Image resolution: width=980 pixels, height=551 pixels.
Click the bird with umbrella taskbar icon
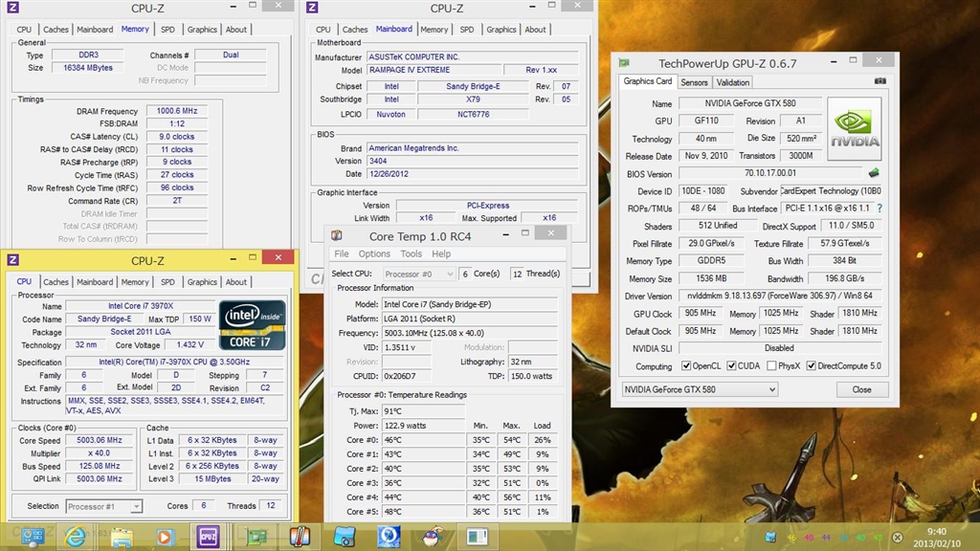[433, 537]
